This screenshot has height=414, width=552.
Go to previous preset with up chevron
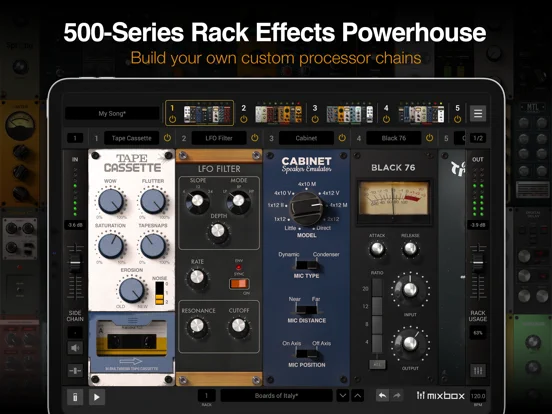pyautogui.click(x=357, y=396)
